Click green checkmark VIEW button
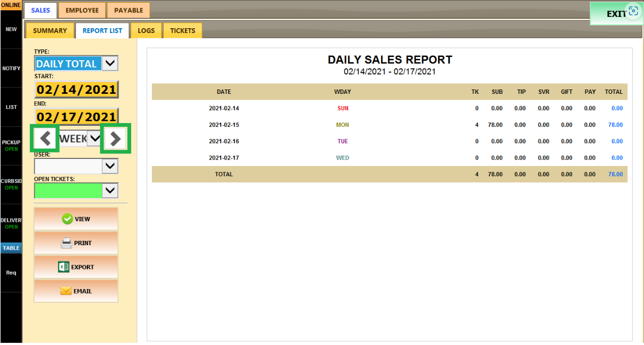 pyautogui.click(x=76, y=219)
